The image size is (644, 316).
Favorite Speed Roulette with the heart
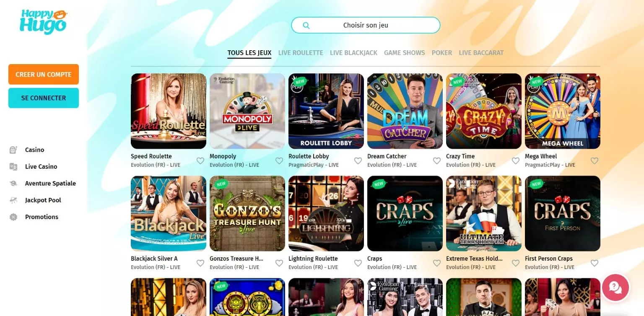[200, 161]
